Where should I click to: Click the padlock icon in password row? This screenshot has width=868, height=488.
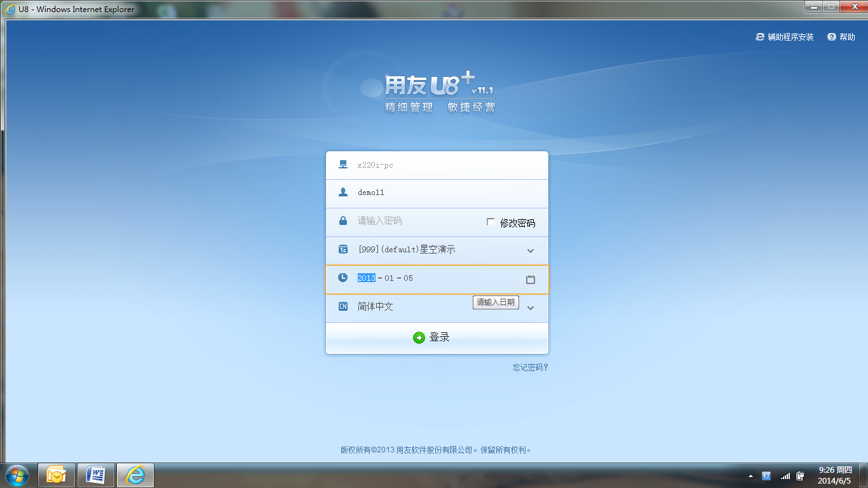(343, 220)
